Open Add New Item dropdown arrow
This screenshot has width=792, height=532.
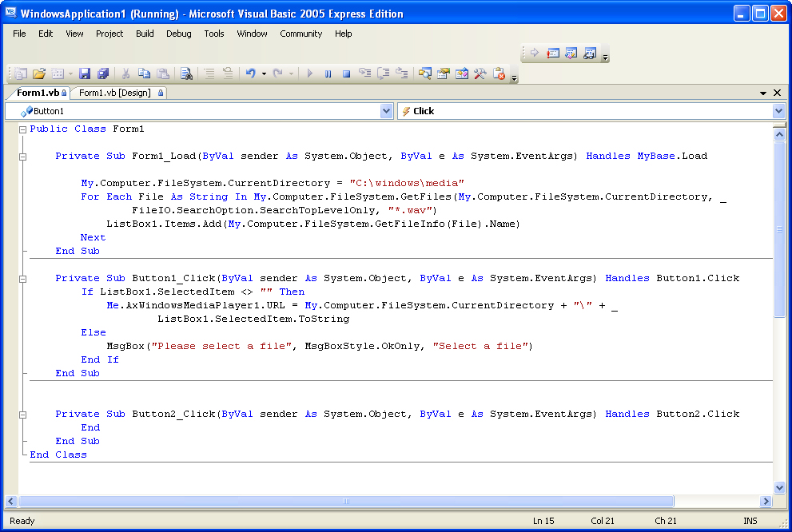tap(70, 73)
